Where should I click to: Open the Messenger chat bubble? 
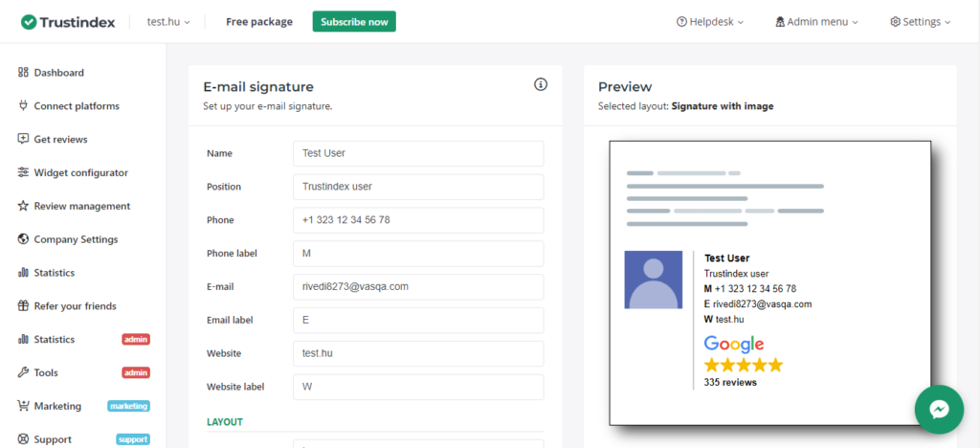coord(939,410)
